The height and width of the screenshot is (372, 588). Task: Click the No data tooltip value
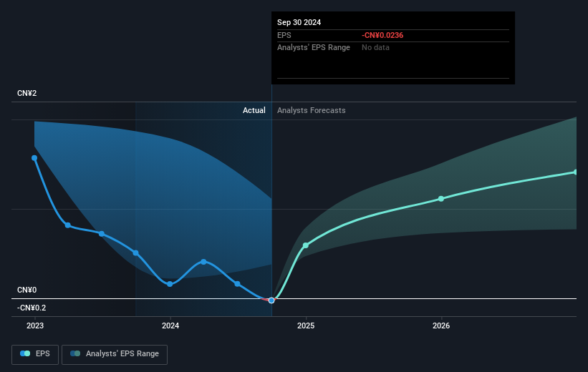click(375, 48)
